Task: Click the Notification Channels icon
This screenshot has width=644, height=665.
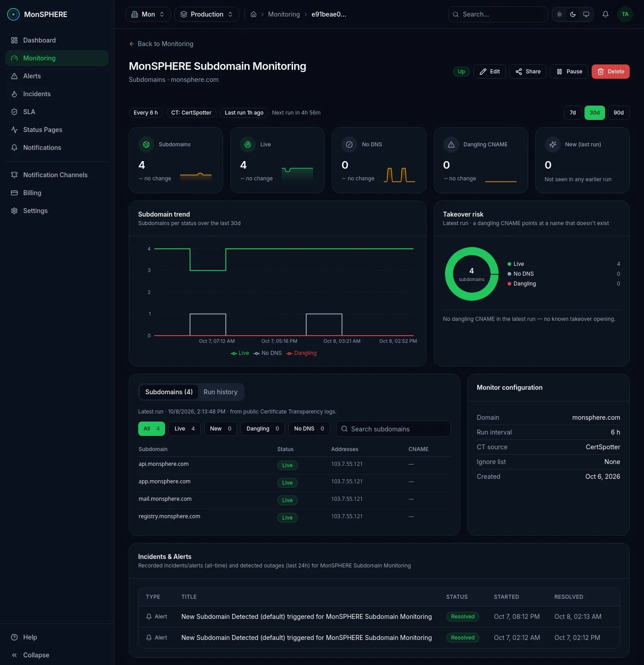Action: (x=14, y=175)
